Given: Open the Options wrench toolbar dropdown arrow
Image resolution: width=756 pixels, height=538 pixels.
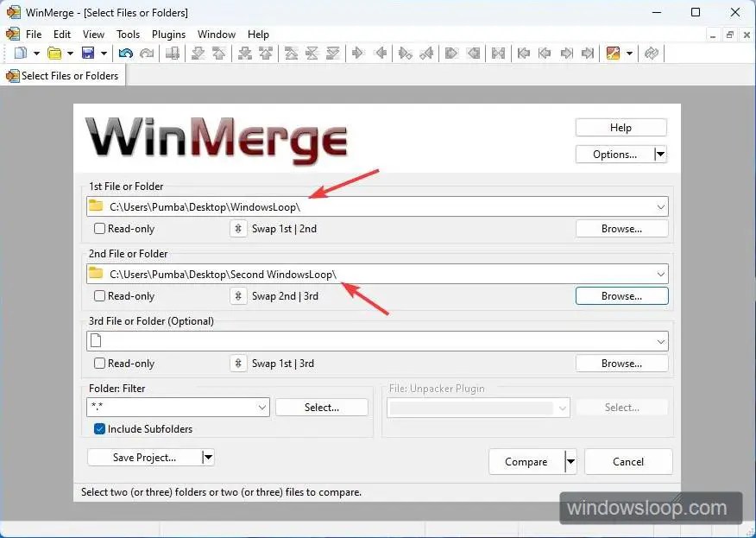Looking at the screenshot, I should tap(629, 53).
